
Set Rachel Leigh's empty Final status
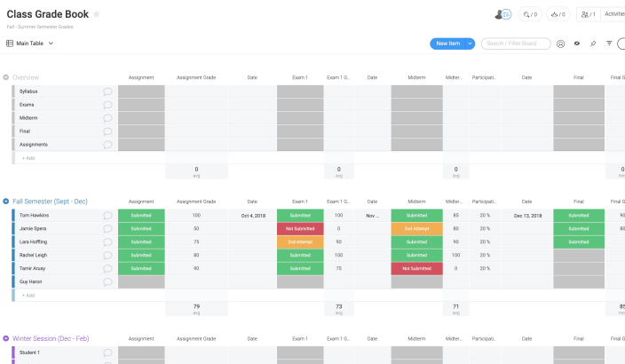tap(579, 255)
